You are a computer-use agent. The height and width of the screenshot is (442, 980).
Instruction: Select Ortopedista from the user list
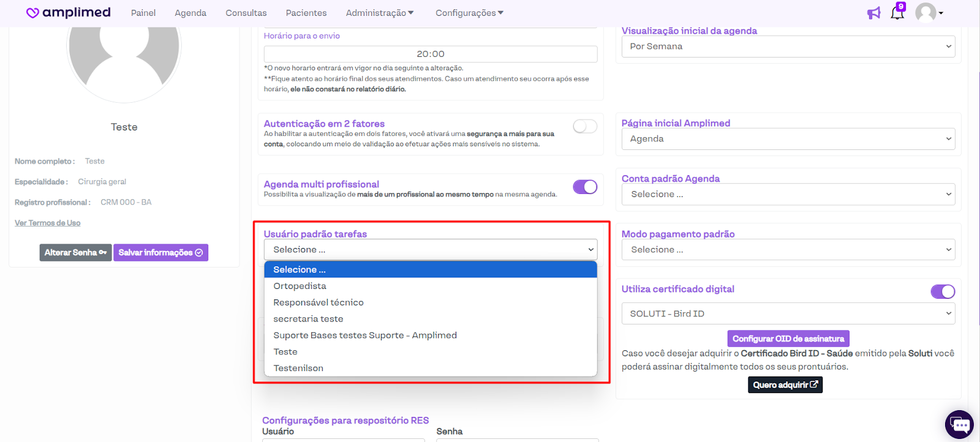point(300,286)
